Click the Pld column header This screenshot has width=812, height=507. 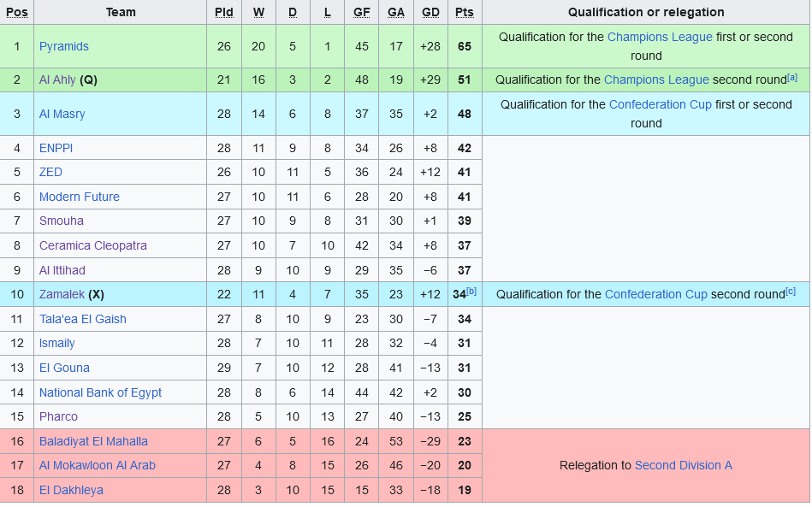pyautogui.click(x=223, y=12)
